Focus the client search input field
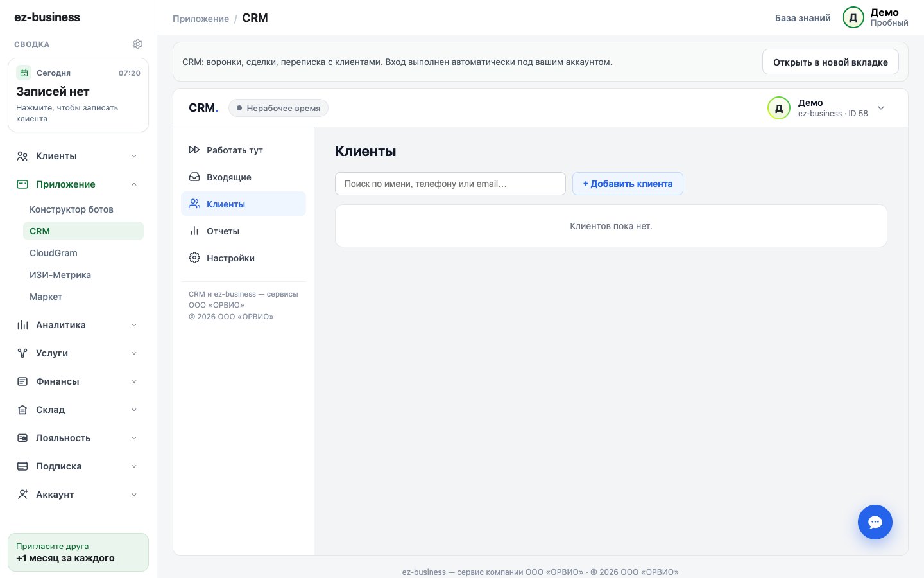Viewport: 924px width, 578px height. coord(450,184)
